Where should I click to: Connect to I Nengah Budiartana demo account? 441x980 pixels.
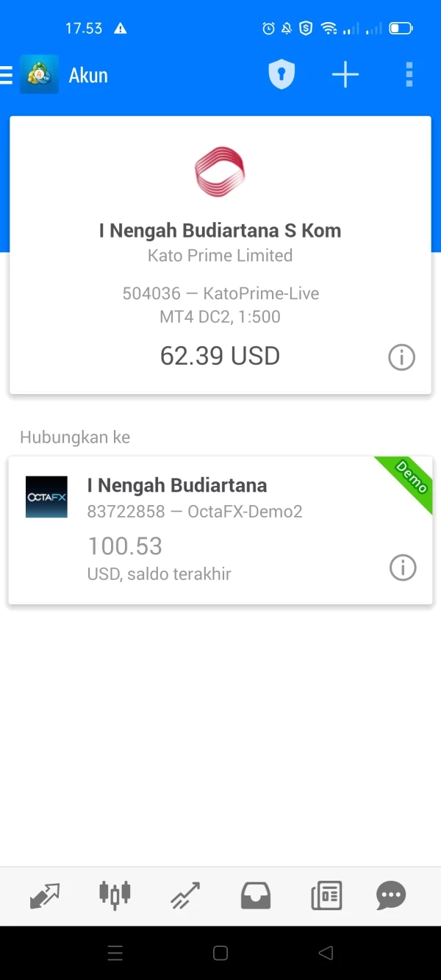click(x=176, y=486)
